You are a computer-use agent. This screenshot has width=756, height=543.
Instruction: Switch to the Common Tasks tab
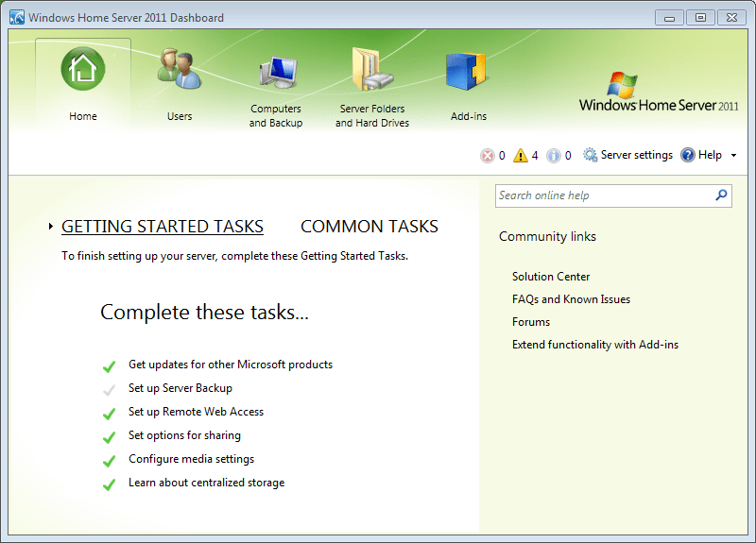369,227
